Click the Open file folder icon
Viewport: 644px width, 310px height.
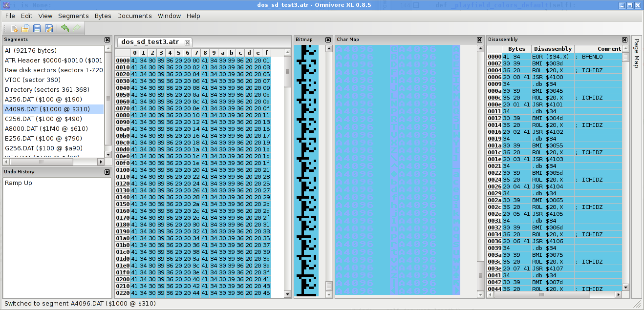[25, 28]
